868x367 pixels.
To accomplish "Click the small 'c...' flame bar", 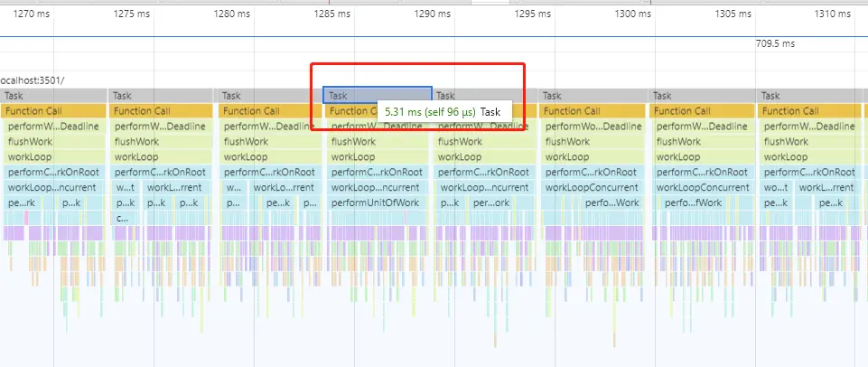I will [x=122, y=219].
